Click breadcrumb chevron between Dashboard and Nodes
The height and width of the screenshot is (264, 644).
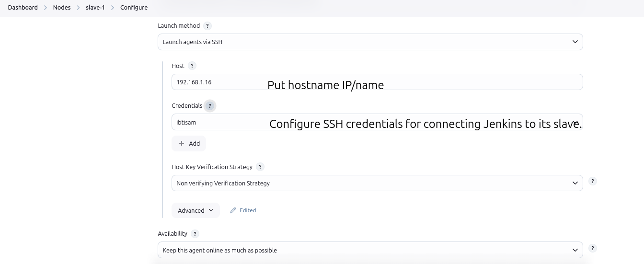click(x=46, y=8)
